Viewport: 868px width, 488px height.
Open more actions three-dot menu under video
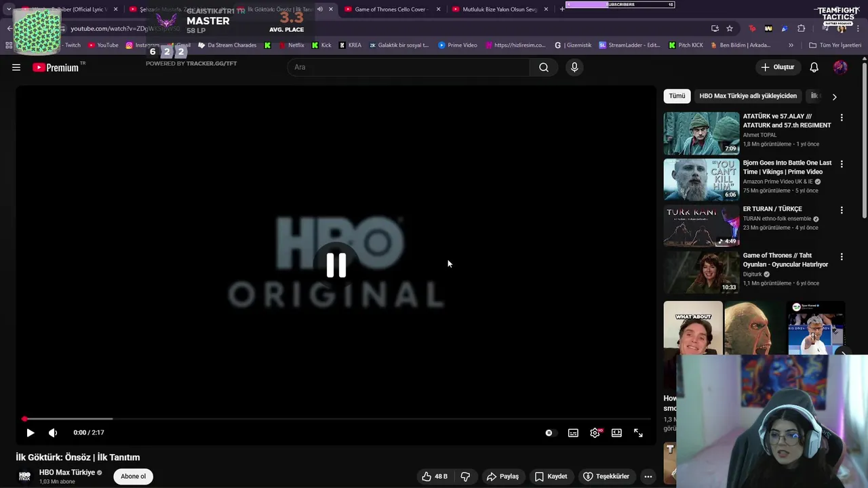point(648,476)
